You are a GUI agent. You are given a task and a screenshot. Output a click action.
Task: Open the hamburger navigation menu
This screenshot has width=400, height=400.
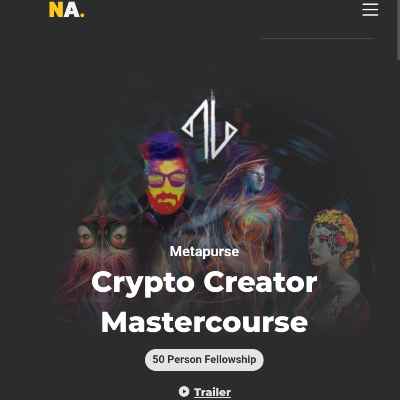(370, 9)
